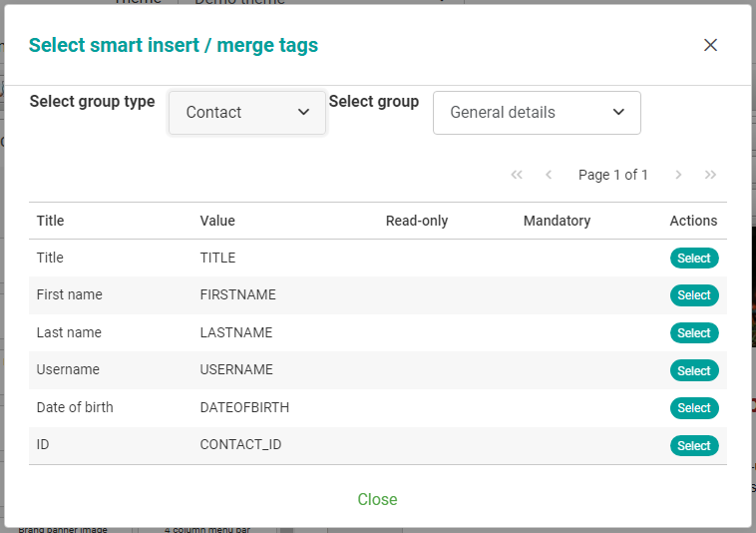Image resolution: width=756 pixels, height=533 pixels.
Task: Click the green Close link
Action: [377, 499]
